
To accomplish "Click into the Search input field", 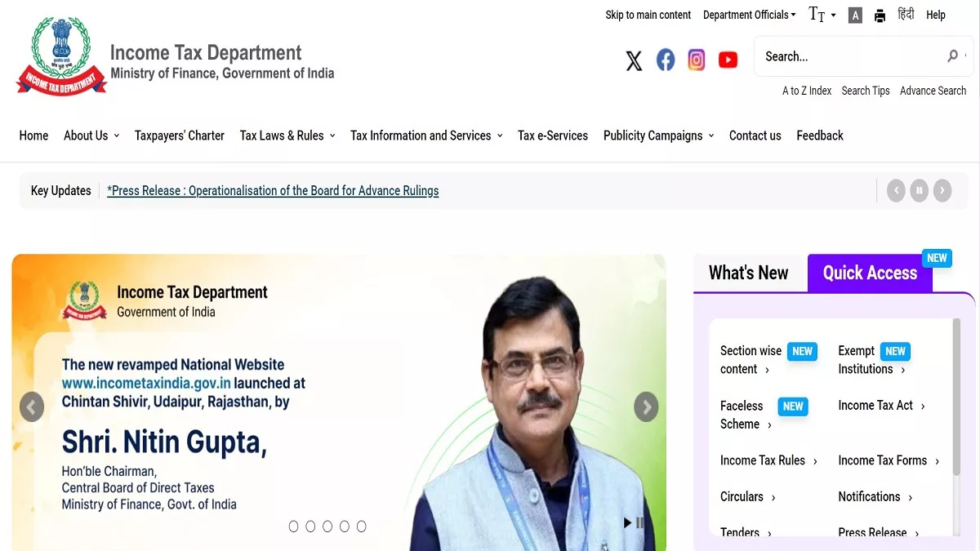I will [849, 56].
